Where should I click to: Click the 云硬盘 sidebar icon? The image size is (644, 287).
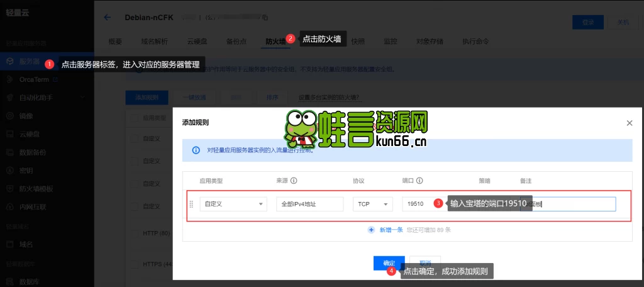pos(10,134)
